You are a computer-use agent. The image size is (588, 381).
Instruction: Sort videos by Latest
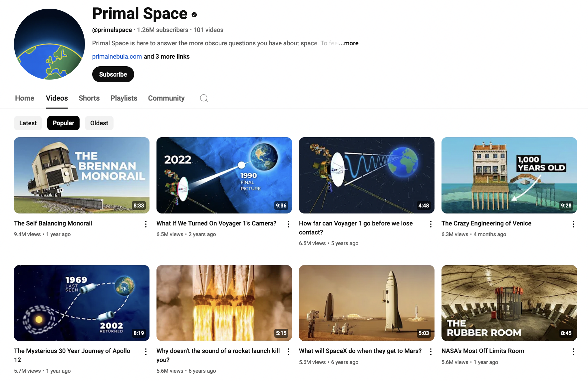click(28, 123)
